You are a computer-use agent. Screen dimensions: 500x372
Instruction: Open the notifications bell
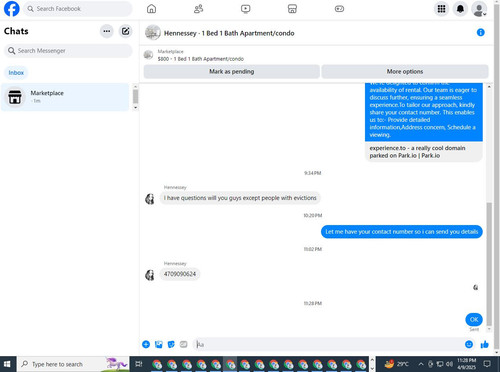click(x=460, y=9)
